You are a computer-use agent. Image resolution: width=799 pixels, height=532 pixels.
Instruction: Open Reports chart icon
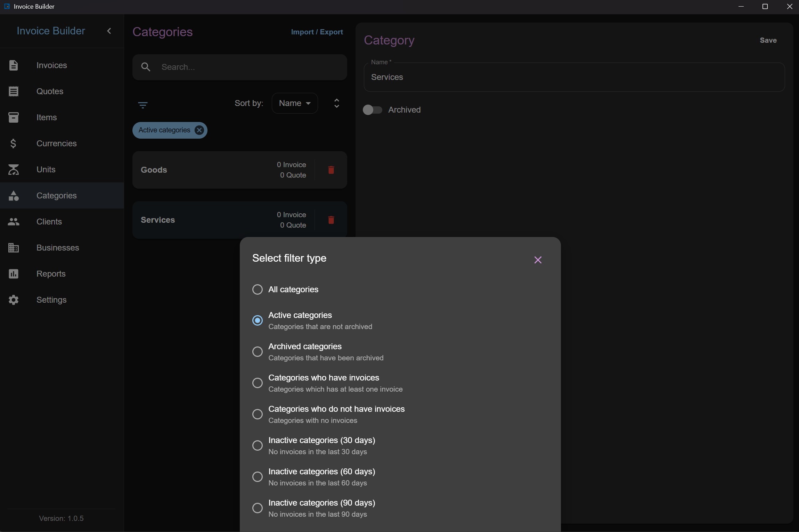(14, 274)
